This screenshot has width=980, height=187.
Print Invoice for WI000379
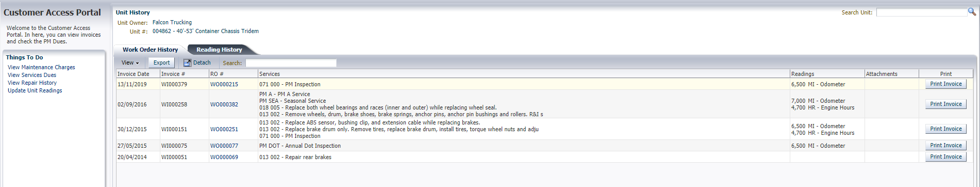point(945,84)
